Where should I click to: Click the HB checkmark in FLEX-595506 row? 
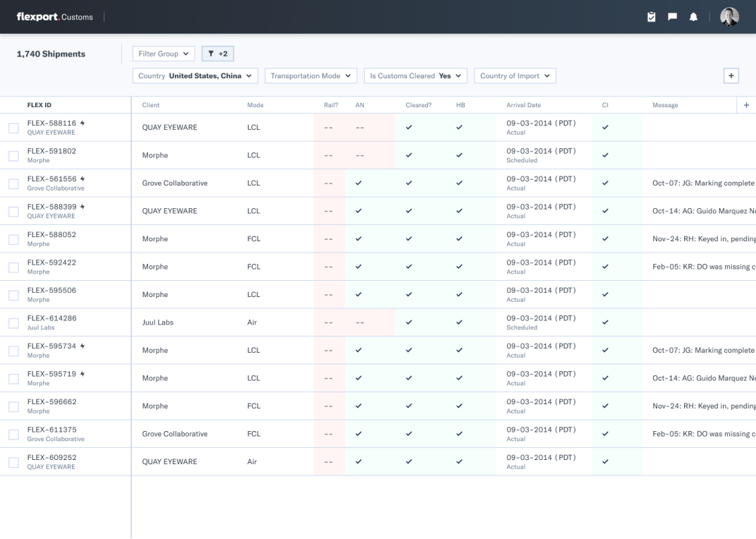coord(459,294)
